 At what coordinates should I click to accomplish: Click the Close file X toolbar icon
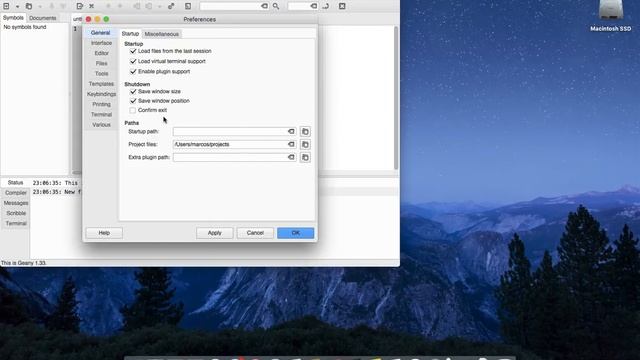pos(91,6)
